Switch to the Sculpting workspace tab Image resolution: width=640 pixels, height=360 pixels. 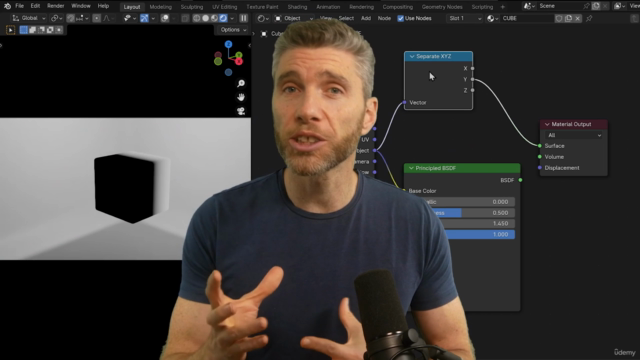[191, 7]
